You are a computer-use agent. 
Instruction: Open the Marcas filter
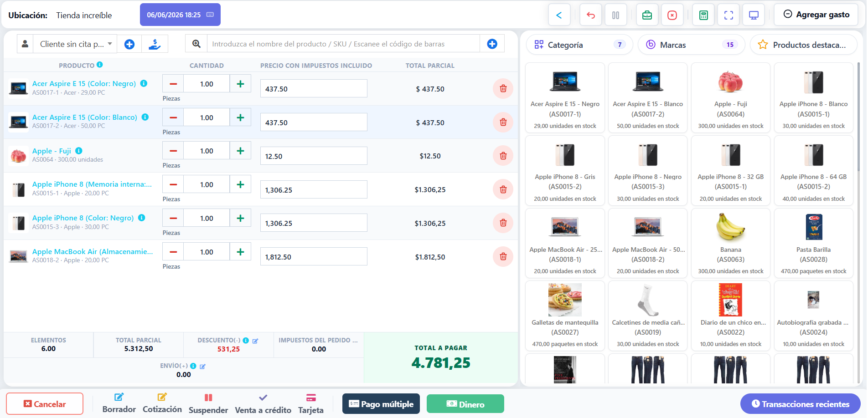(x=691, y=45)
